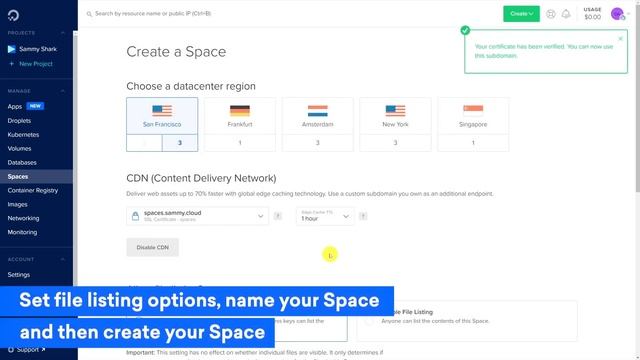Click the help icon beside subdomain dropdown
The height and width of the screenshot is (360, 640).
(278, 216)
